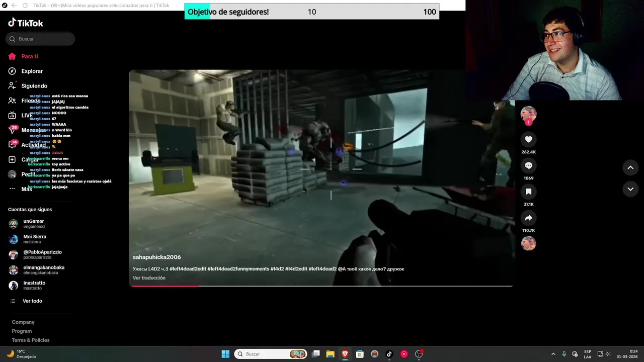This screenshot has height=362, width=644.
Task: Click the microphone tray icon
Action: (564, 354)
